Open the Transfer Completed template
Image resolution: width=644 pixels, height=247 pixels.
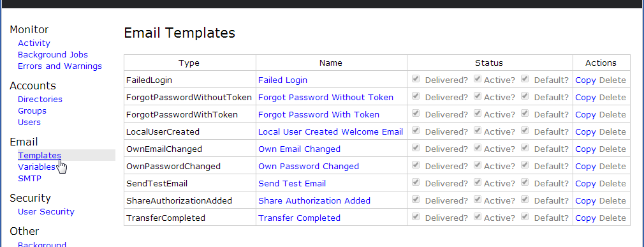(299, 218)
